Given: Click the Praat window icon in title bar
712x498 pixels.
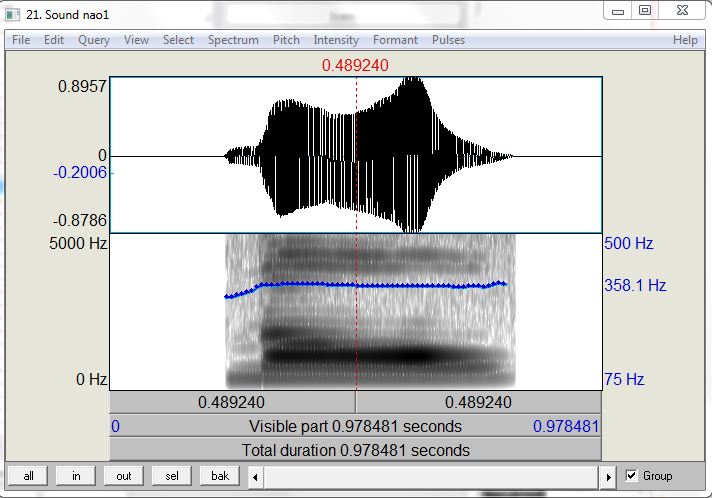Looking at the screenshot, I should click(12, 15).
